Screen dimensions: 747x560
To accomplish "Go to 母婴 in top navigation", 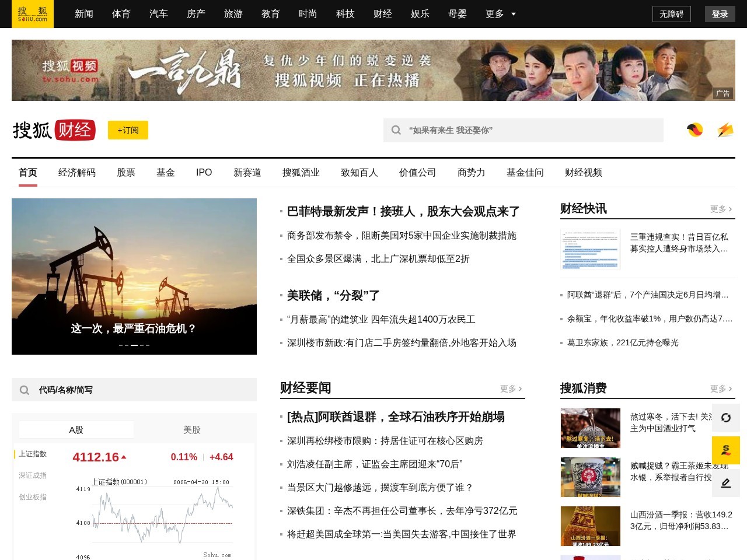I will (x=458, y=14).
